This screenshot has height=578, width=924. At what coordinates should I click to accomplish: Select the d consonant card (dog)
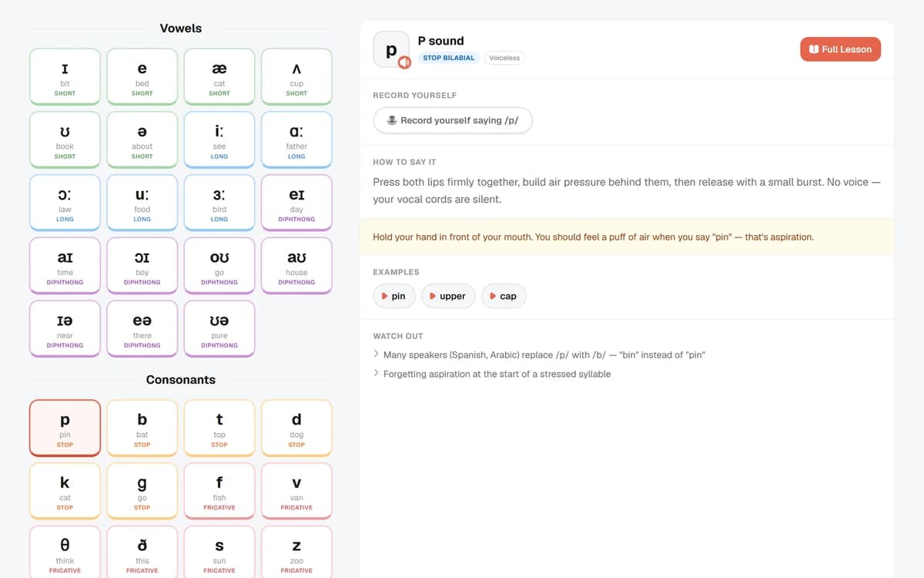pyautogui.click(x=296, y=428)
